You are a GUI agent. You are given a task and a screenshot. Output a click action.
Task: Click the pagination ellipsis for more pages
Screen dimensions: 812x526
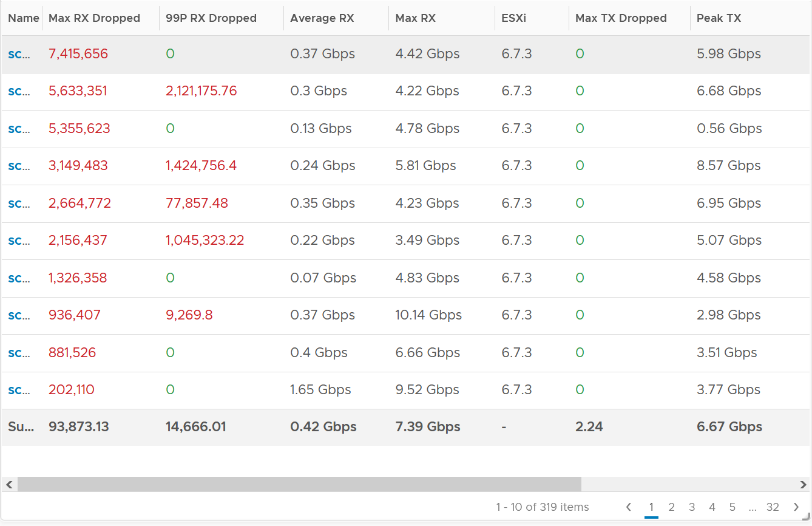coord(753,507)
